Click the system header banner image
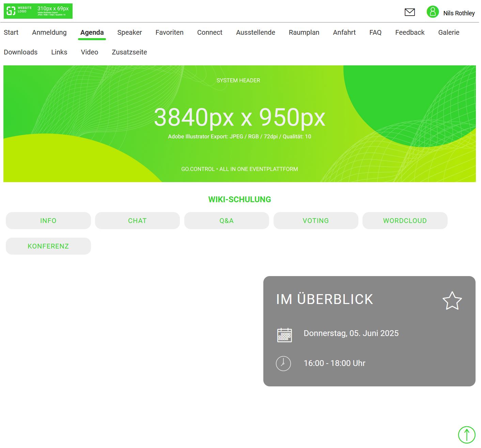 pos(239,124)
